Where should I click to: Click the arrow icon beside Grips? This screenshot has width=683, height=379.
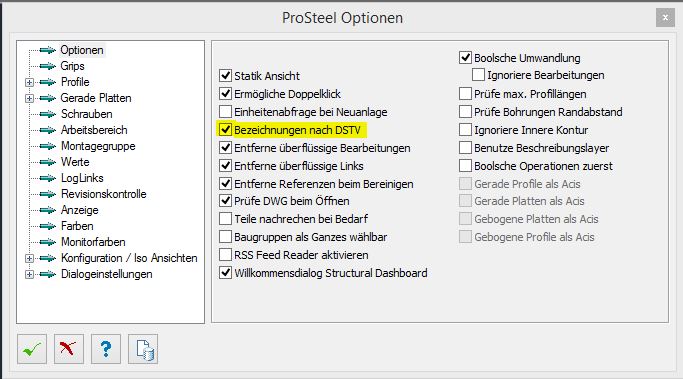click(x=47, y=66)
